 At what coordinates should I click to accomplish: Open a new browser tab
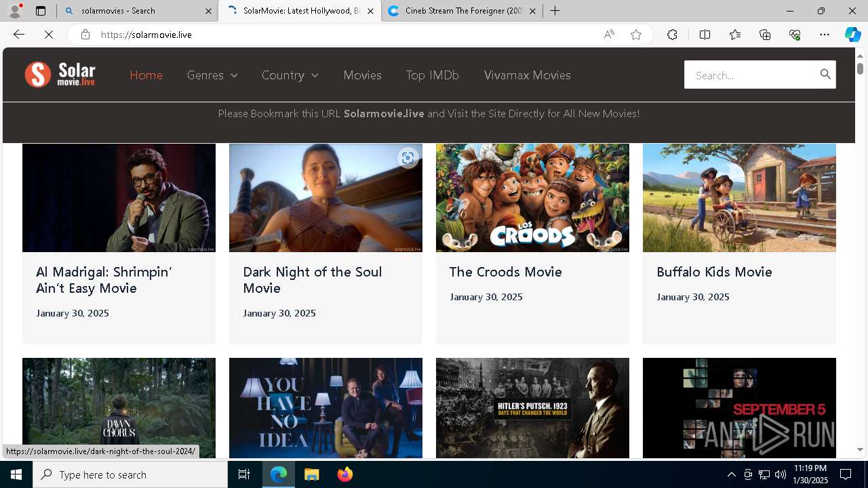tap(555, 11)
